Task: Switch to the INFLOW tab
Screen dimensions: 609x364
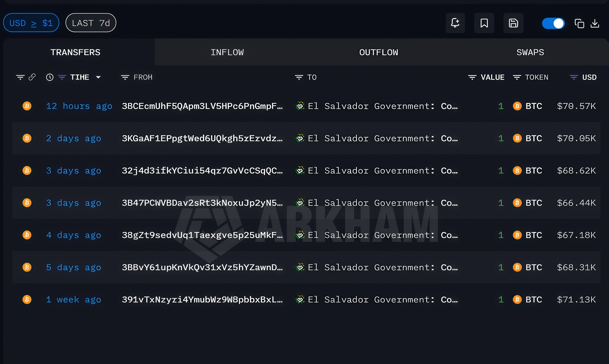Action: pyautogui.click(x=227, y=52)
